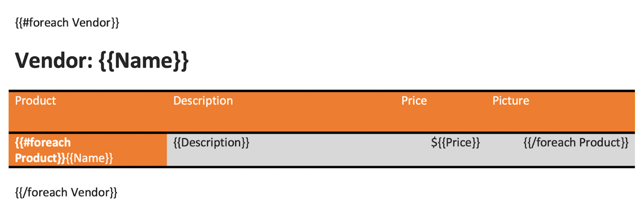Screen dimensions: 644x218
Task: Click the Product column header
Action: [35, 101]
